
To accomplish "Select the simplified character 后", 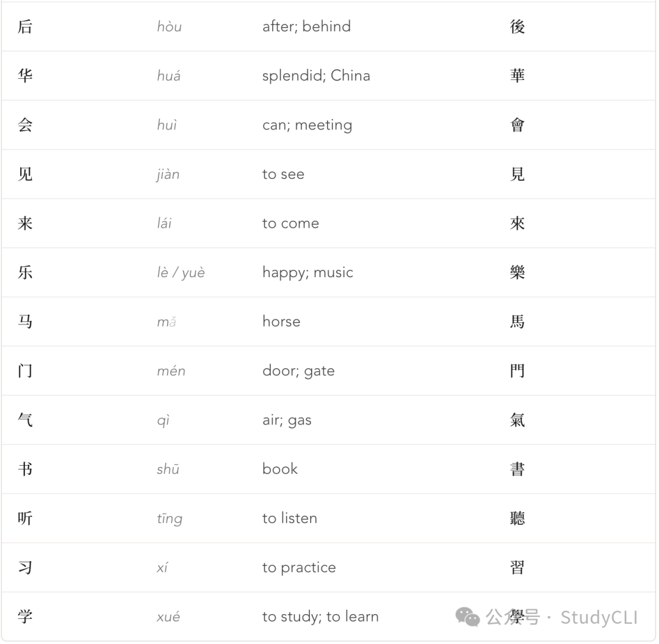I will click(x=25, y=26).
